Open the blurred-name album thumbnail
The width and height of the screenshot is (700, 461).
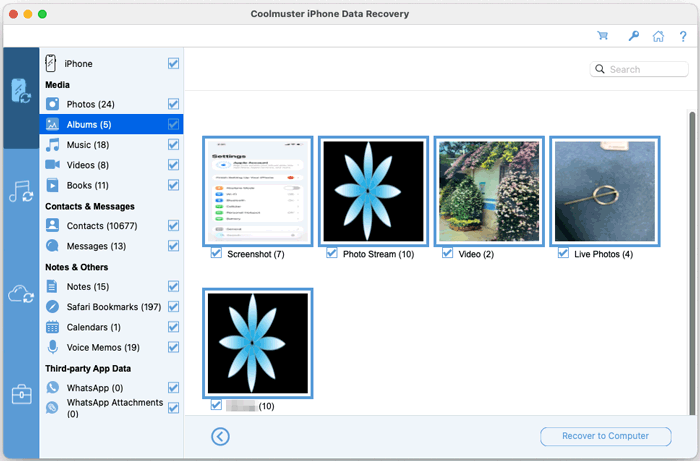coord(258,343)
